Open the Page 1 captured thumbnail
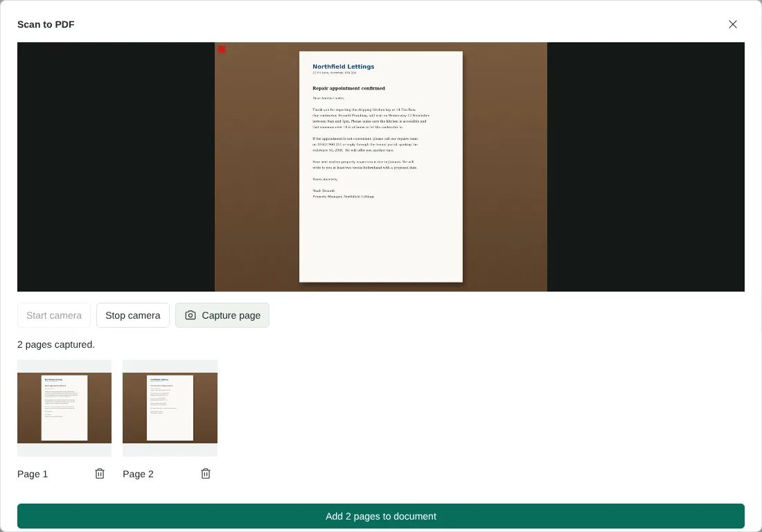Viewport: 762px width, 532px height. [x=64, y=408]
